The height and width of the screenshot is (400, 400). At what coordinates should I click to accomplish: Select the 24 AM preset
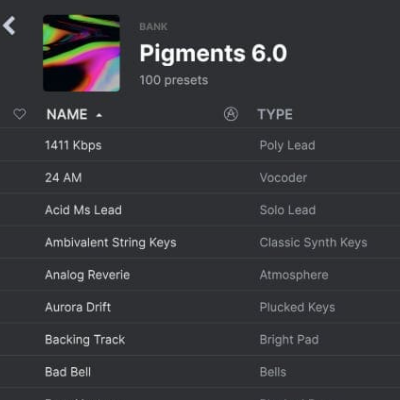(x=200, y=177)
